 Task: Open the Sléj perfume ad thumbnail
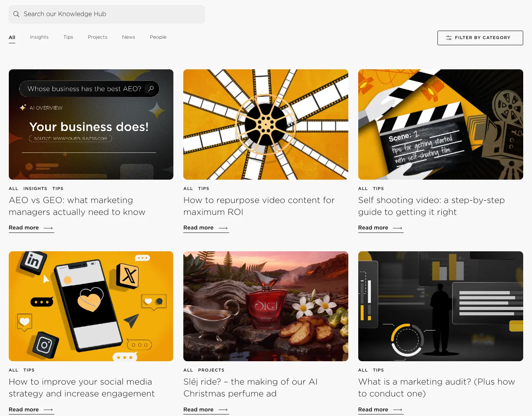click(x=266, y=306)
